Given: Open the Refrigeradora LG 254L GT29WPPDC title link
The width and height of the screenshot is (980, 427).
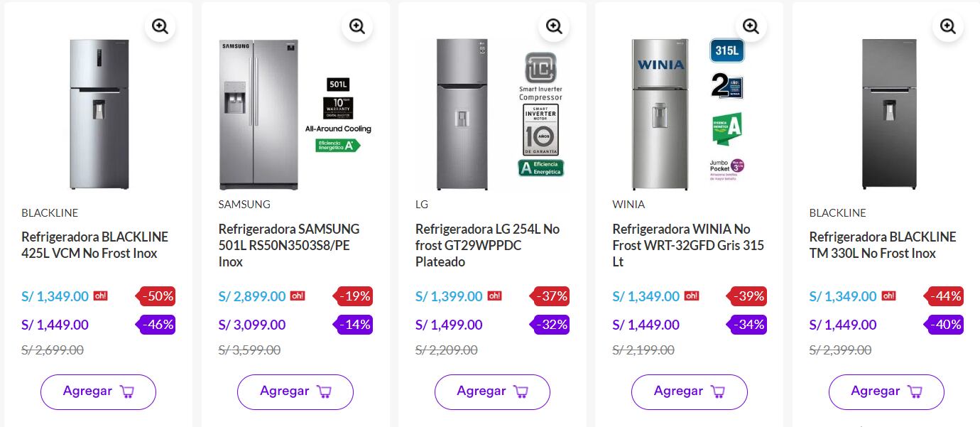Looking at the screenshot, I should (x=487, y=245).
